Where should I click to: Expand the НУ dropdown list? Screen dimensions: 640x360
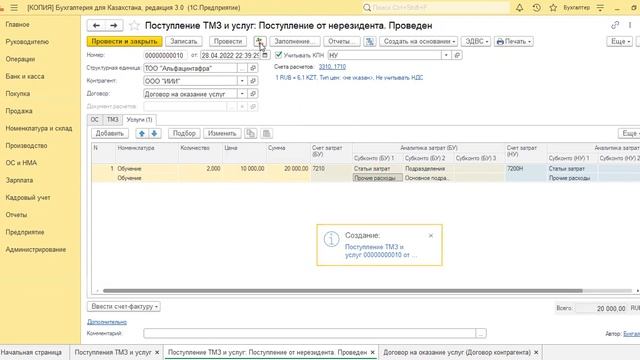point(446,55)
